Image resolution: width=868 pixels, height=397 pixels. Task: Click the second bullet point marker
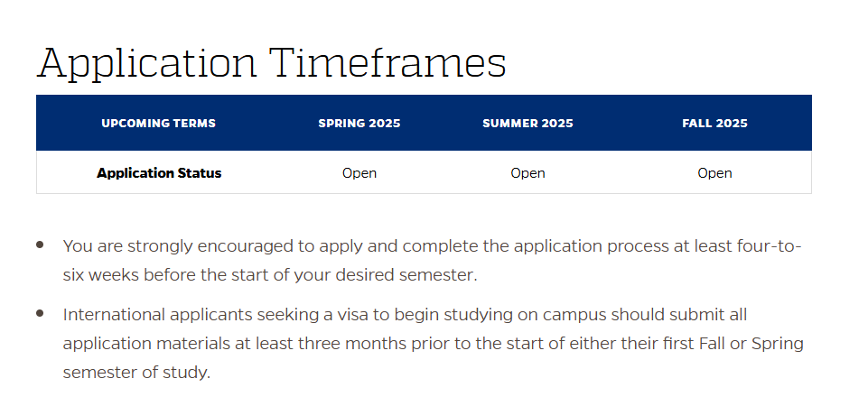point(40,313)
